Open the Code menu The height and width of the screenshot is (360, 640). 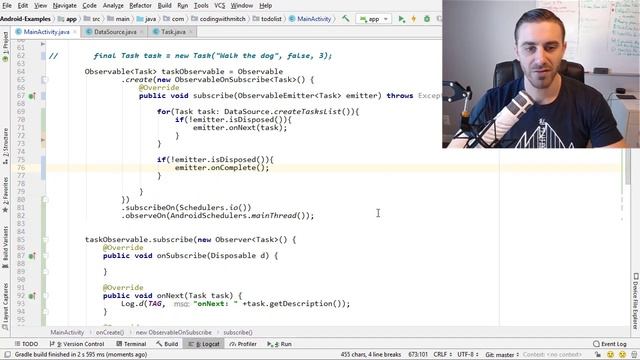pos(89,5)
